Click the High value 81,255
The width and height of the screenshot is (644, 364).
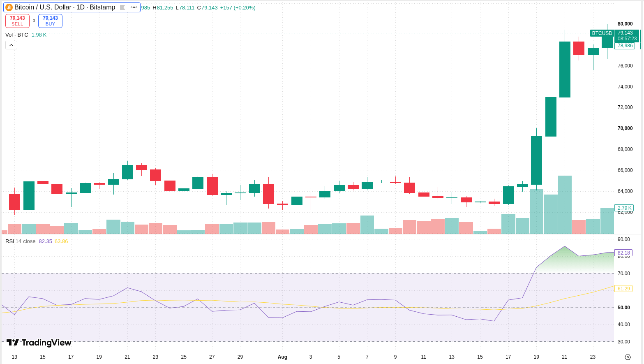click(x=163, y=8)
